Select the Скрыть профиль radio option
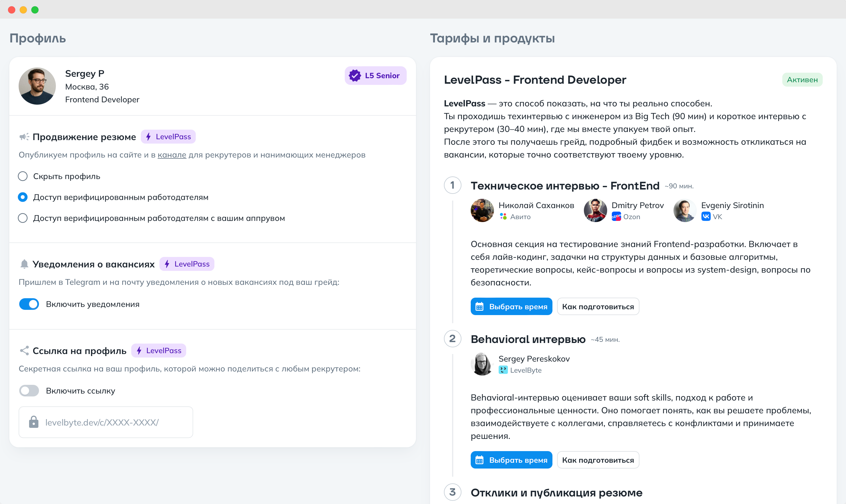Image resolution: width=846 pixels, height=504 pixels. click(23, 176)
